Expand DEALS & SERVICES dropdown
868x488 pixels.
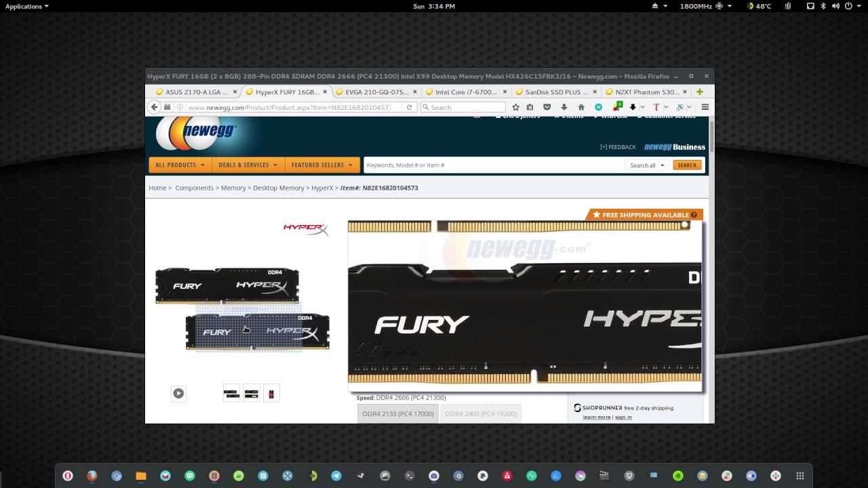tap(248, 165)
